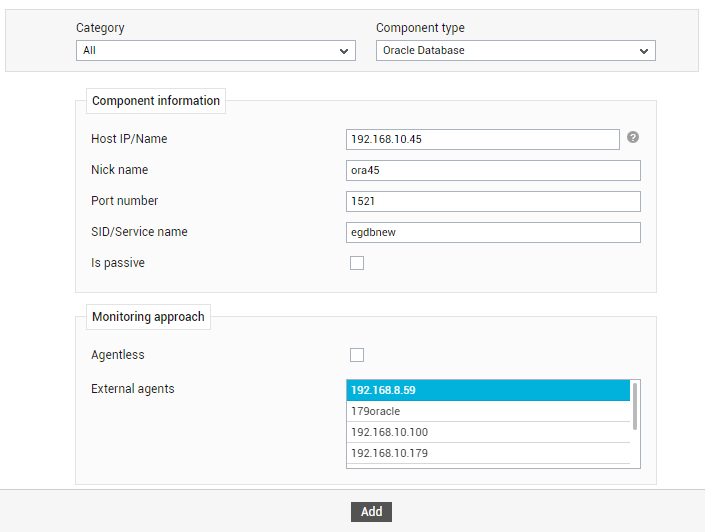Click the Component information section header

[x=156, y=101]
